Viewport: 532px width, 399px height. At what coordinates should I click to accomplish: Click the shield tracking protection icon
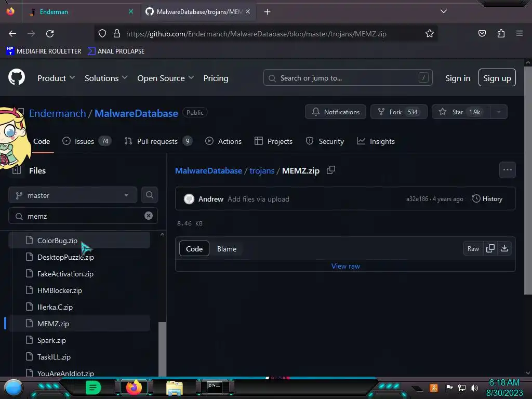pos(102,34)
